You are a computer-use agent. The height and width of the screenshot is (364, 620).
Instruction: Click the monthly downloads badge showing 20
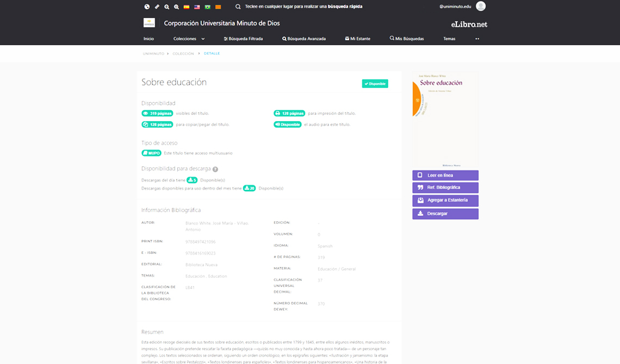tap(250, 189)
